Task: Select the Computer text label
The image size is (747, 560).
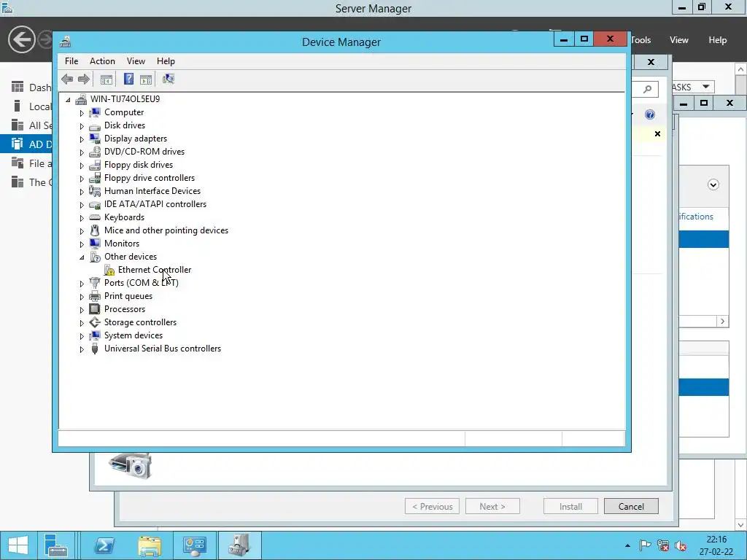Action: point(124,112)
